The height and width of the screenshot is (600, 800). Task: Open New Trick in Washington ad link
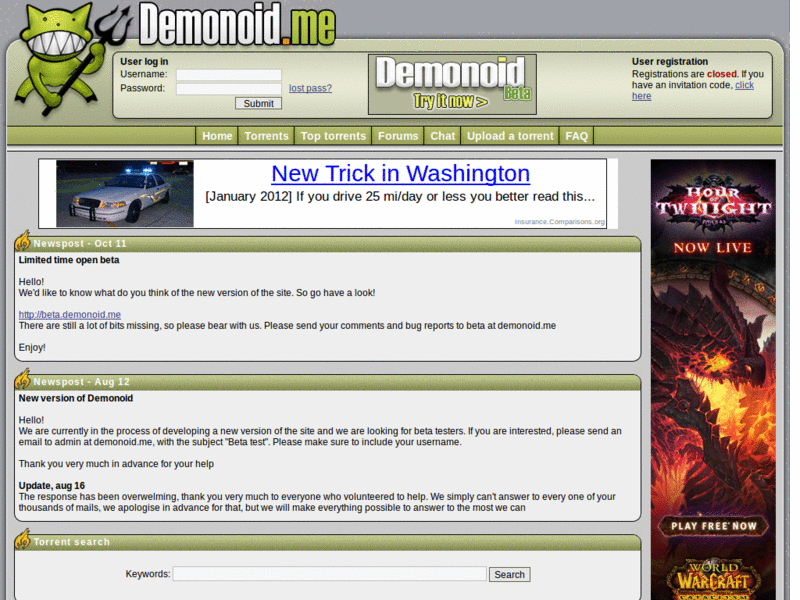pyautogui.click(x=401, y=173)
